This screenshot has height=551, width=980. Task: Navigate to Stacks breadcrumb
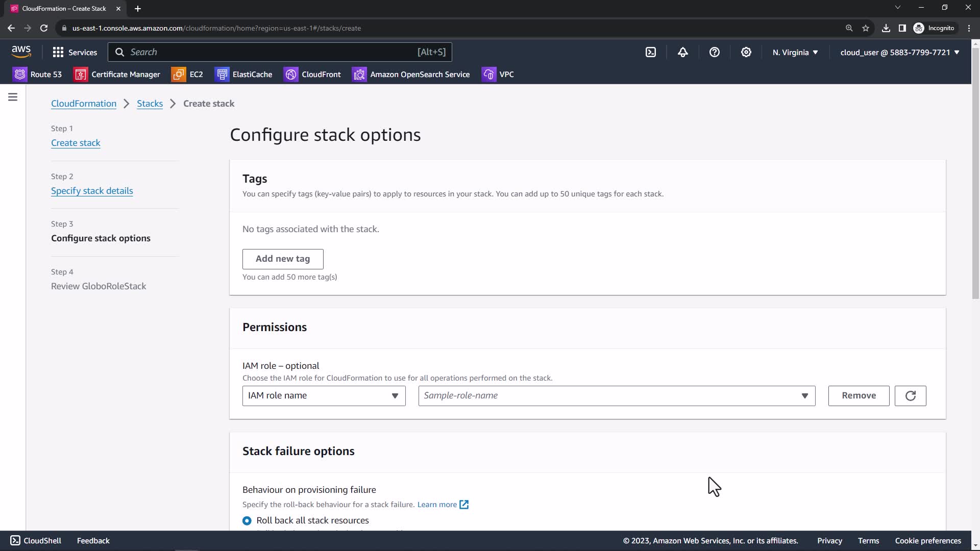[x=150, y=104]
